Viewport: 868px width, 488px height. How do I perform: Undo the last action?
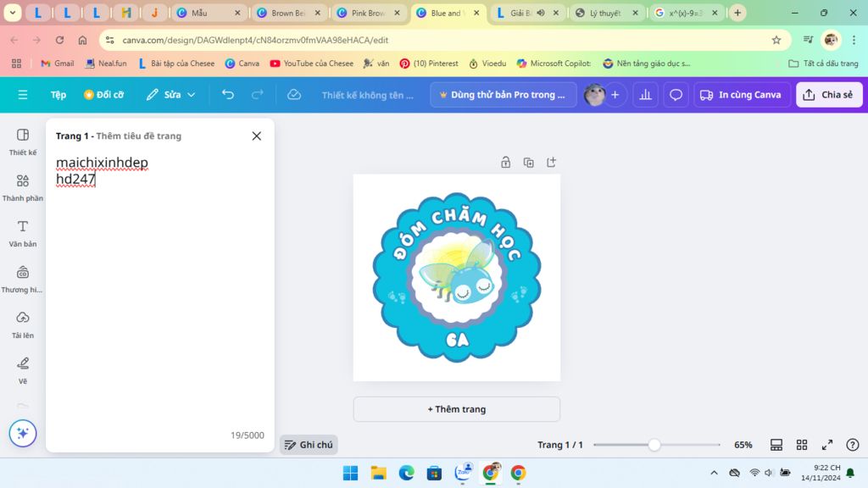(x=227, y=95)
